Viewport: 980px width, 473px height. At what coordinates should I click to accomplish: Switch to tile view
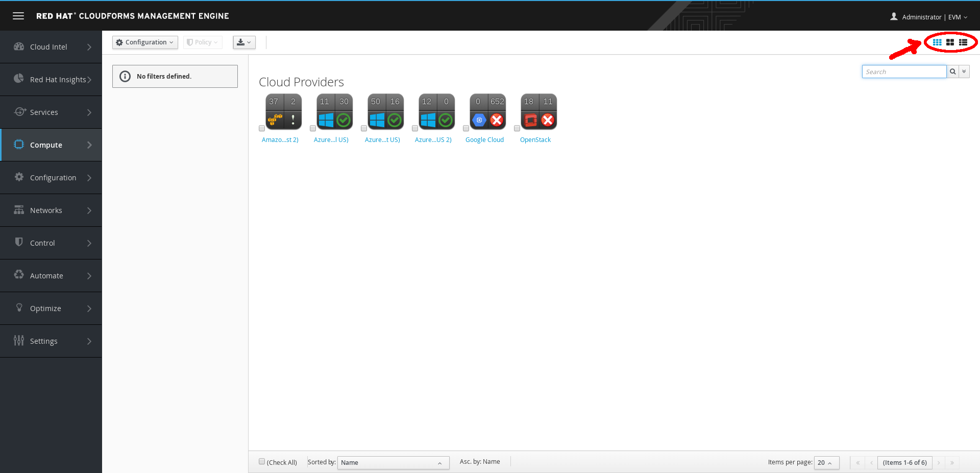950,42
